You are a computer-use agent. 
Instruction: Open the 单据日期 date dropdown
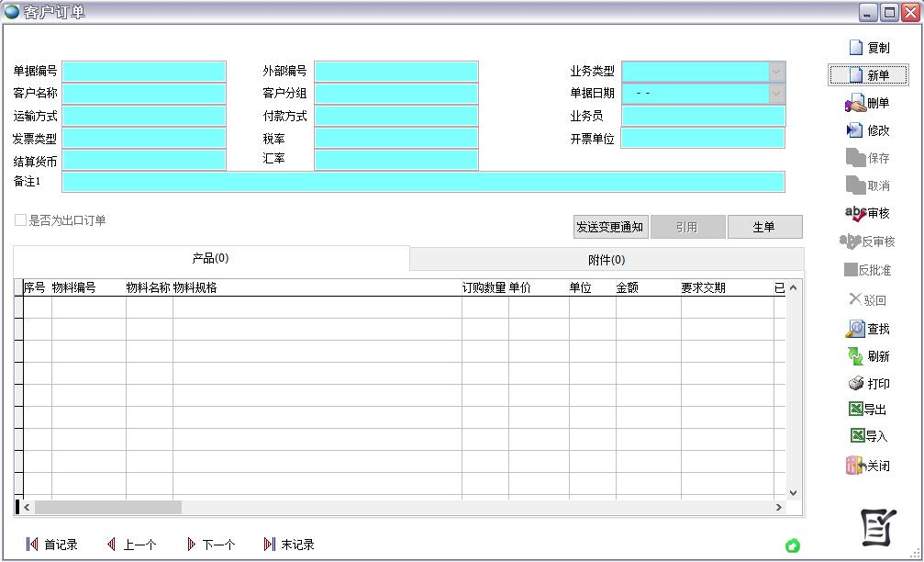tap(776, 94)
